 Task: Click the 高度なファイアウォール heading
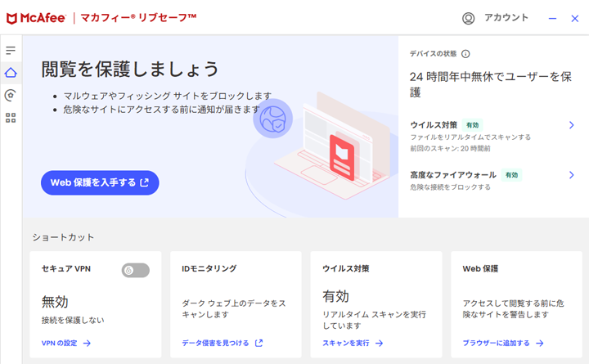pos(453,175)
